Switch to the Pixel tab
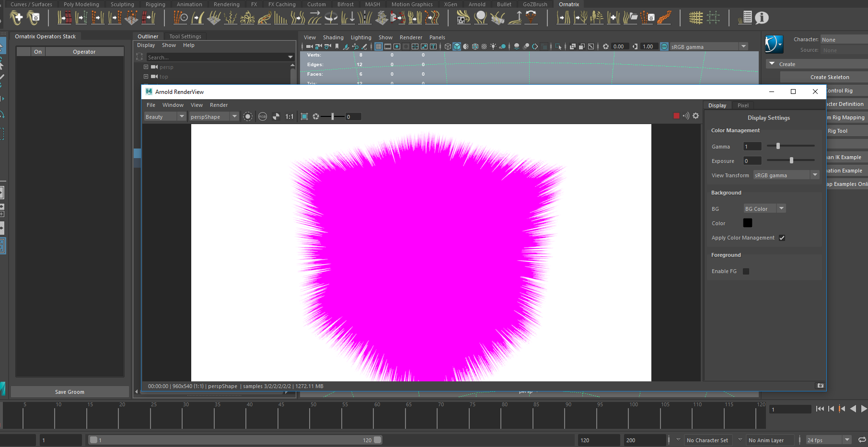Viewport: 868px width, 447px height. pos(743,105)
